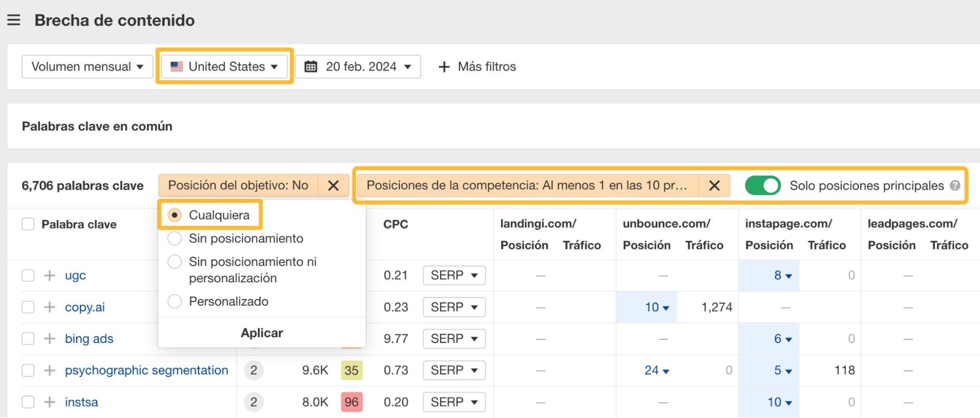Viewport: 980px width, 418px height.
Task: Open Posición del objetivo: No filter
Action: coord(238,186)
